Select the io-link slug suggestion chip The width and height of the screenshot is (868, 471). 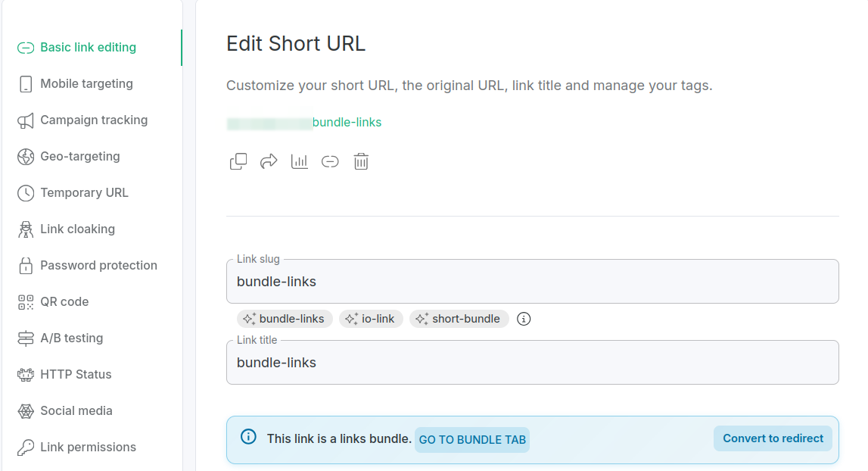pyautogui.click(x=371, y=319)
